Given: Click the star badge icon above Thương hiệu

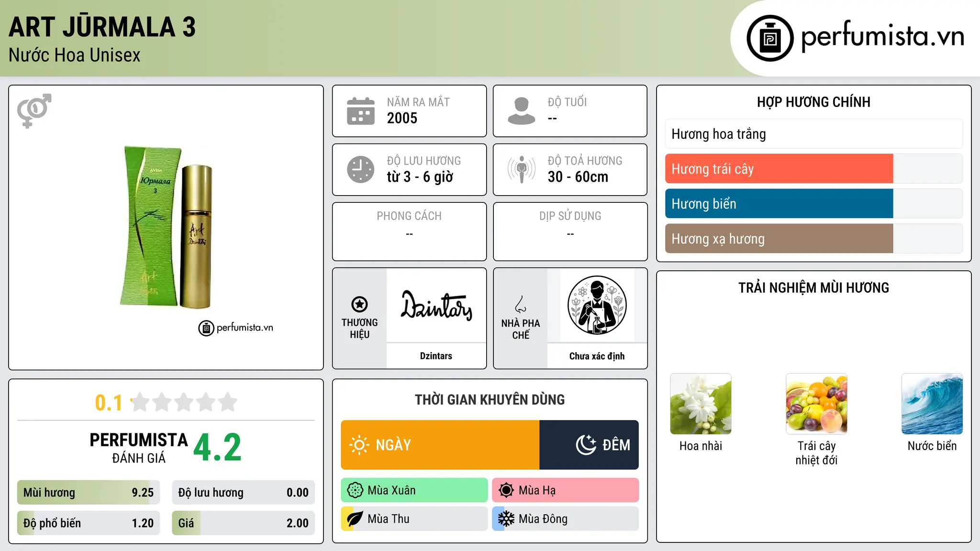Looking at the screenshot, I should (x=359, y=304).
